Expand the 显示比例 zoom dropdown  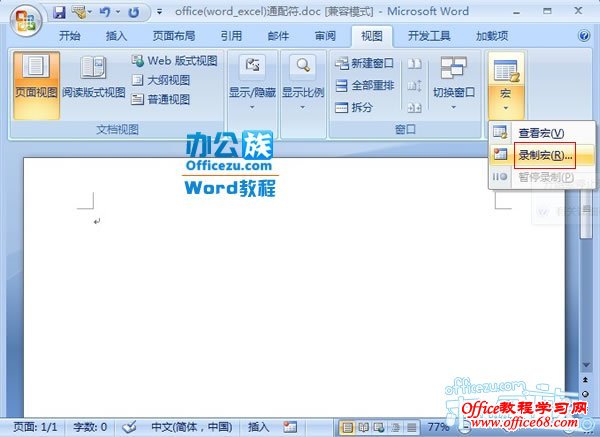(x=303, y=84)
